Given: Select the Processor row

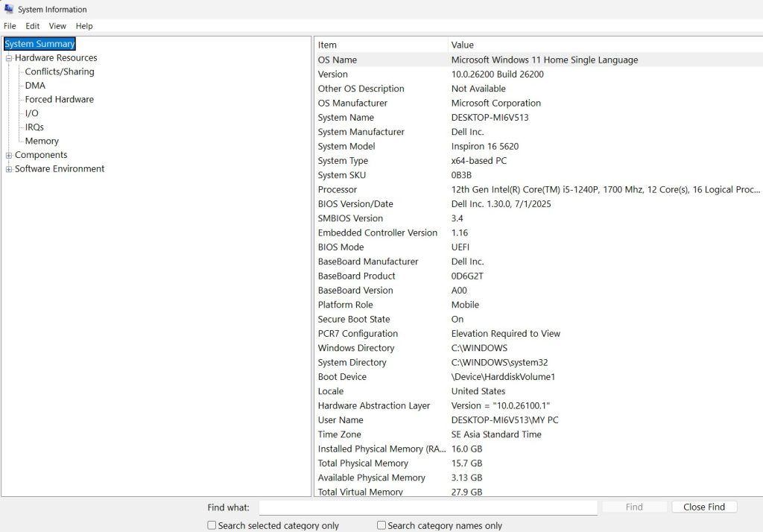Looking at the screenshot, I should coord(539,189).
